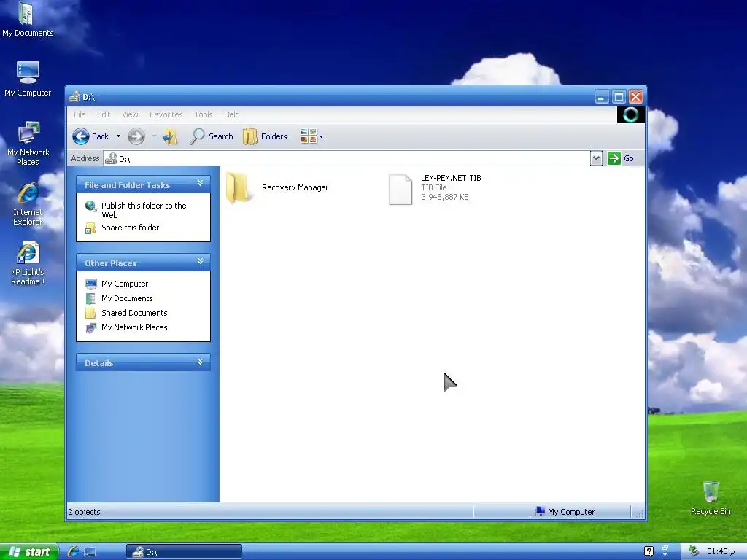Open My Network Places in Other Places
The width and height of the screenshot is (747, 560).
(x=134, y=327)
